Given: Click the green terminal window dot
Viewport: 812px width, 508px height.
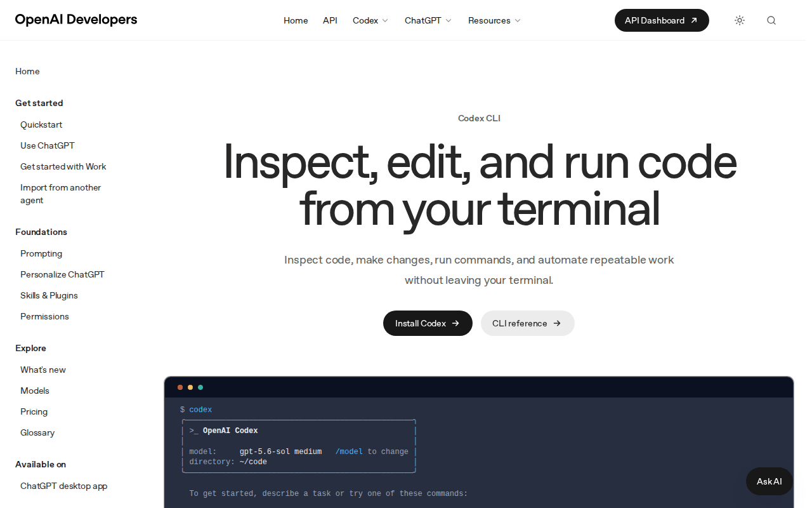Looking at the screenshot, I should tap(200, 387).
